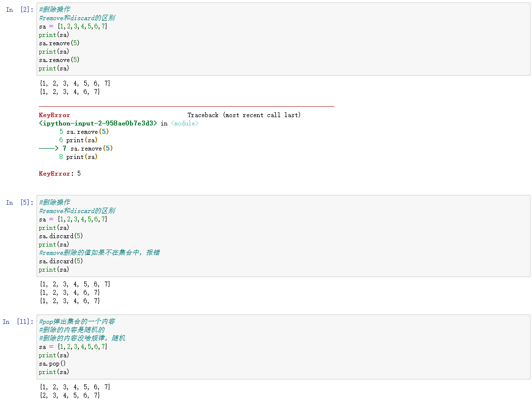The height and width of the screenshot is (406, 532).
Task: Click comment '#删除的内容没啥规律，随机'
Action: point(82,338)
